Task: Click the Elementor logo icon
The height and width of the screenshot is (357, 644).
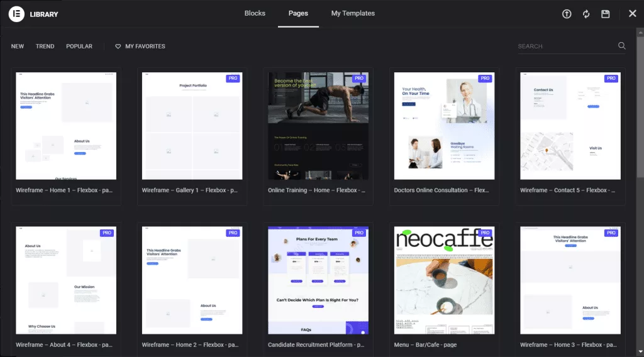Action: click(x=16, y=14)
